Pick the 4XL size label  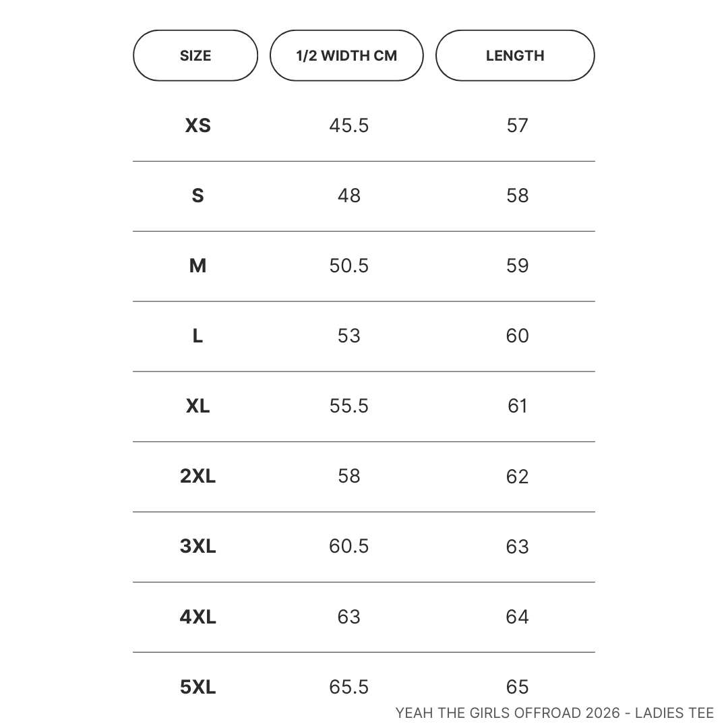click(198, 616)
